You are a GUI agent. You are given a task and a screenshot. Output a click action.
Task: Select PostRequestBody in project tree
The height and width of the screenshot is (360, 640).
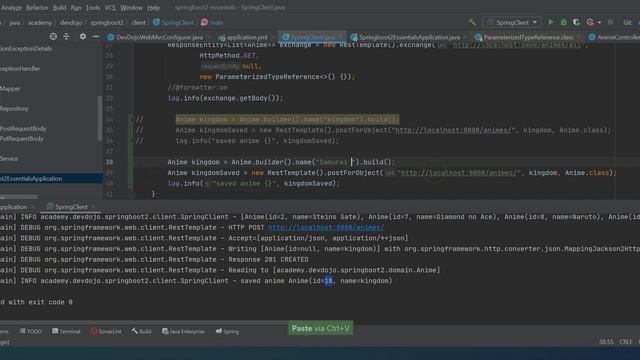23,129
